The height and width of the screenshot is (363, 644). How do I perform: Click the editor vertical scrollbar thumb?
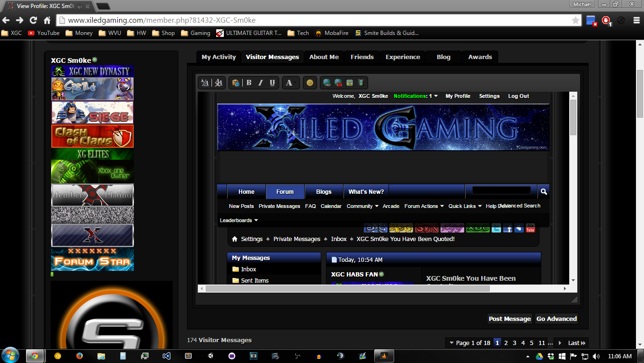click(x=573, y=117)
